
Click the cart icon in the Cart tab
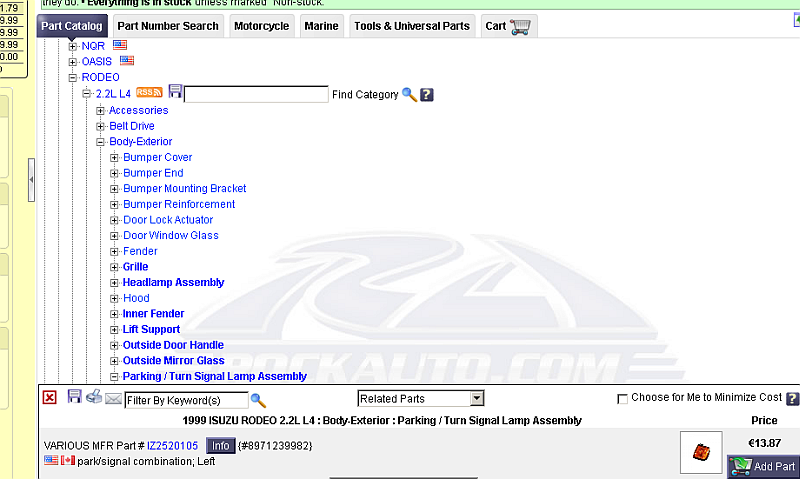(520, 27)
